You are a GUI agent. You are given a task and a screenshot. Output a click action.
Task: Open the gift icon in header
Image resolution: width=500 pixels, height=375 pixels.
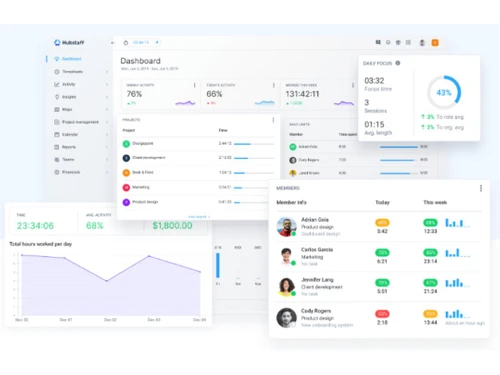[398, 42]
